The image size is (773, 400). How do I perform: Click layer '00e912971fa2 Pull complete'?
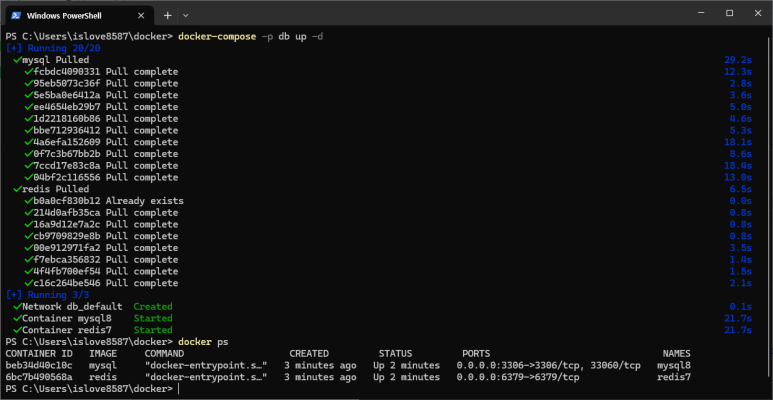click(x=102, y=248)
